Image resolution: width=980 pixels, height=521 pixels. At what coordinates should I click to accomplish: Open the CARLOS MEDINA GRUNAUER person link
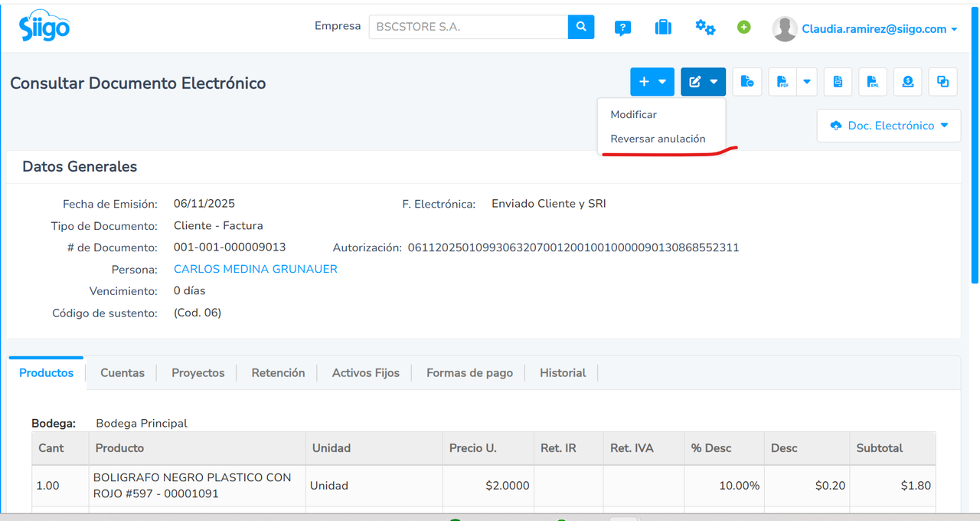pos(256,269)
